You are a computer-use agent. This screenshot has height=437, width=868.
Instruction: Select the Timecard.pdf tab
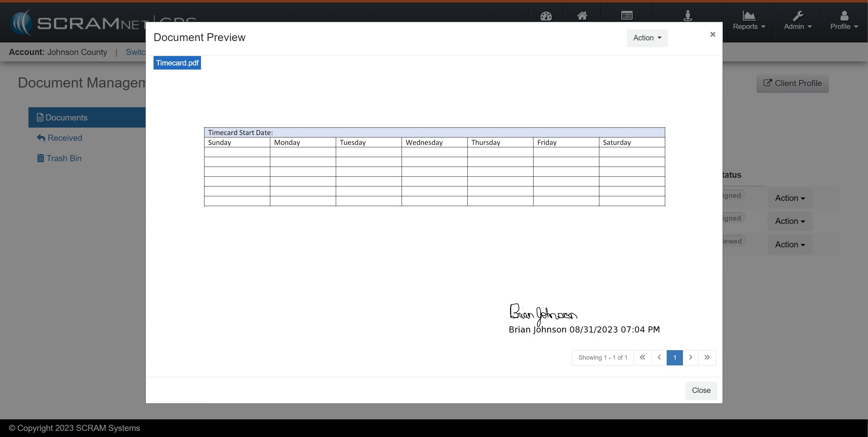[177, 63]
